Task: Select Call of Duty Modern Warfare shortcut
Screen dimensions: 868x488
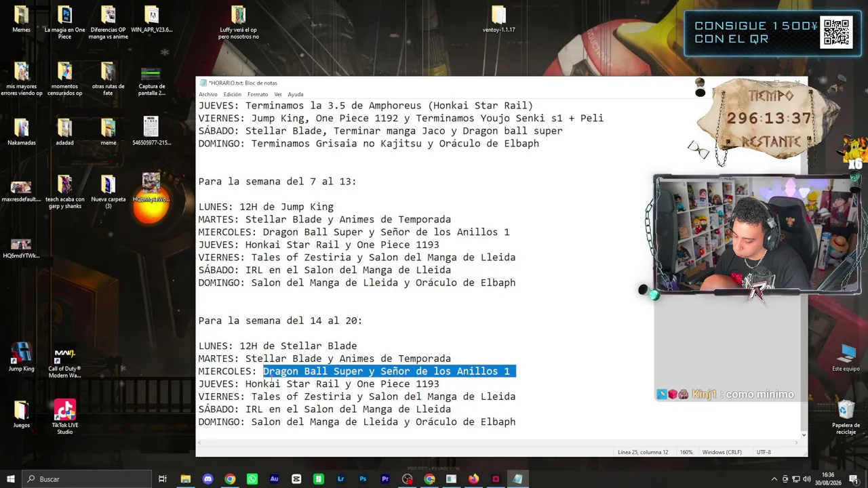Action: [x=64, y=363]
